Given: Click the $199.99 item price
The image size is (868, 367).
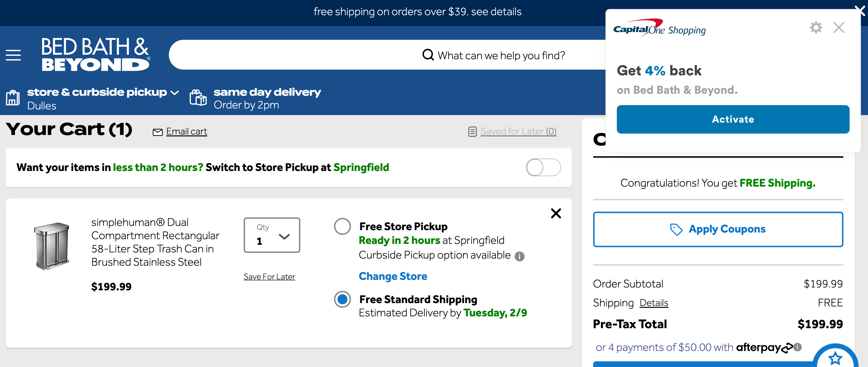Looking at the screenshot, I should click(111, 287).
